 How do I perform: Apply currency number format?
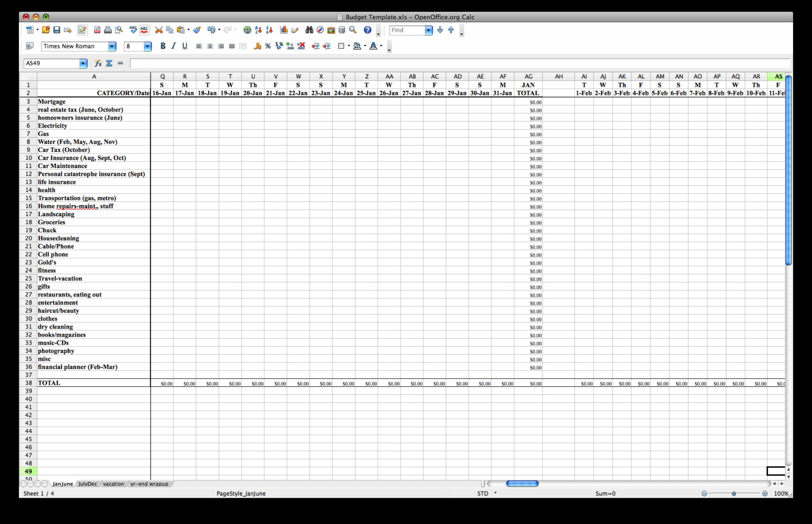tap(258, 46)
